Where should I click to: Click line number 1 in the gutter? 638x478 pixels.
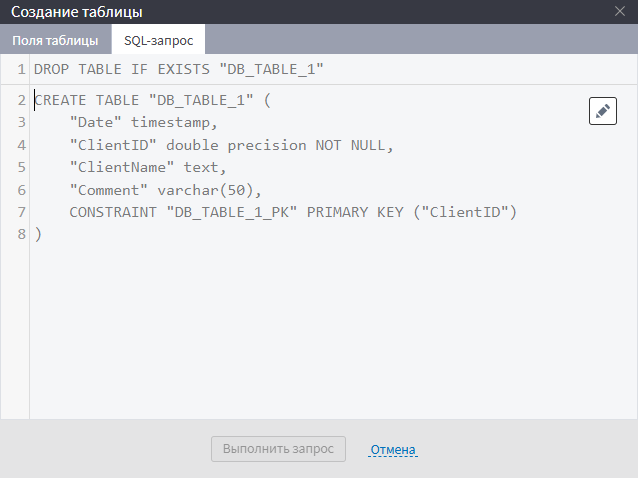tap(21, 70)
